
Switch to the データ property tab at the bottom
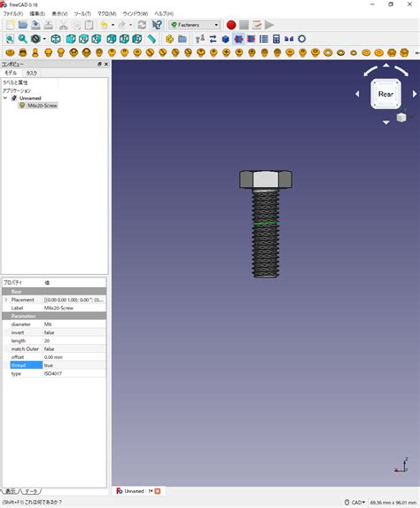[31, 491]
